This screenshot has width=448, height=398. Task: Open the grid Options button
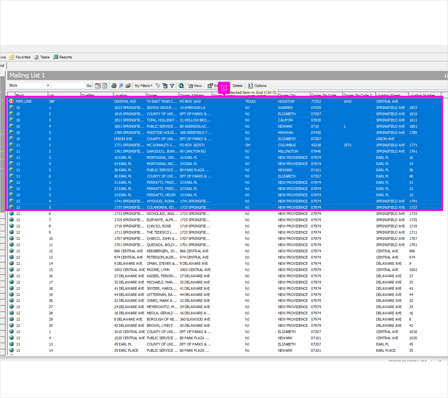[x=257, y=86]
